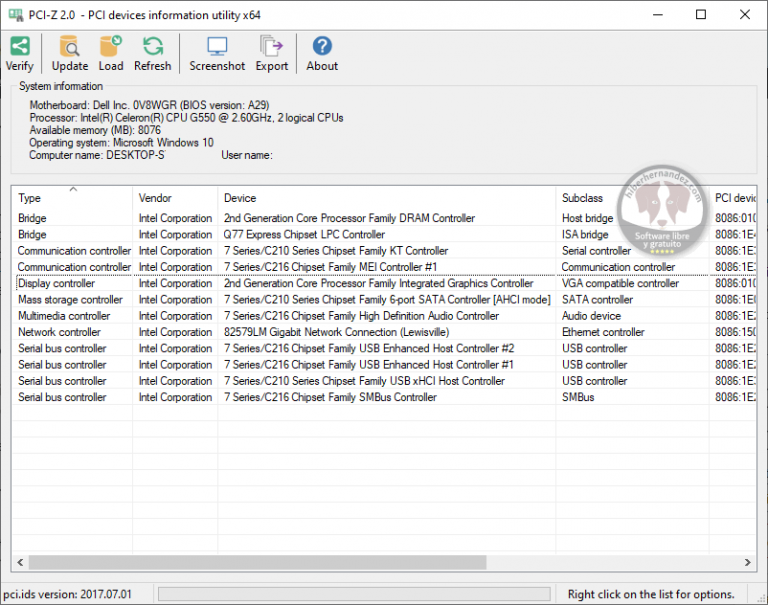Click the horizontal scrollbar left arrow
Image resolution: width=768 pixels, height=605 pixels.
click(x=21, y=563)
